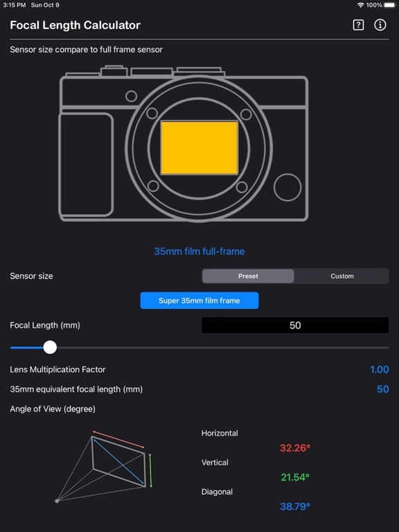
Task: Open the Super 35mm film frame preset picker
Action: point(199,301)
